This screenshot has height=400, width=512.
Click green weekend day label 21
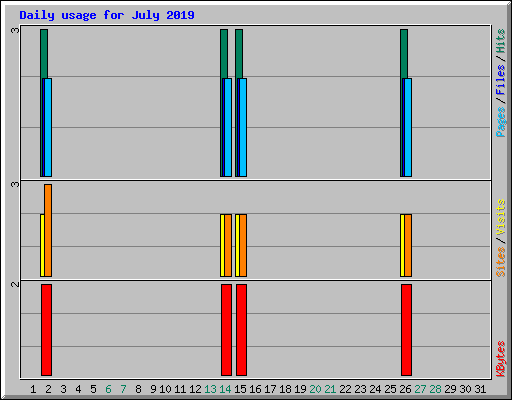click(330, 389)
